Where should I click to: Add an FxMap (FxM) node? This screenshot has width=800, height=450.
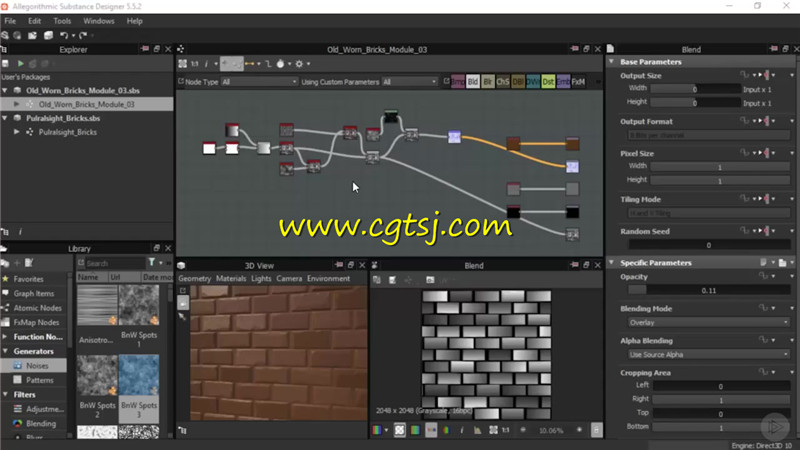click(578, 82)
